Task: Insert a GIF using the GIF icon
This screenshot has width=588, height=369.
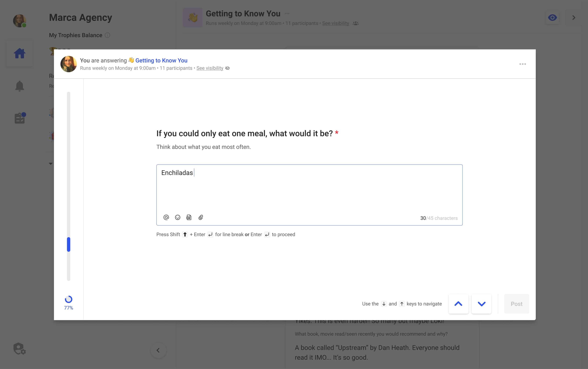Action: click(x=189, y=217)
